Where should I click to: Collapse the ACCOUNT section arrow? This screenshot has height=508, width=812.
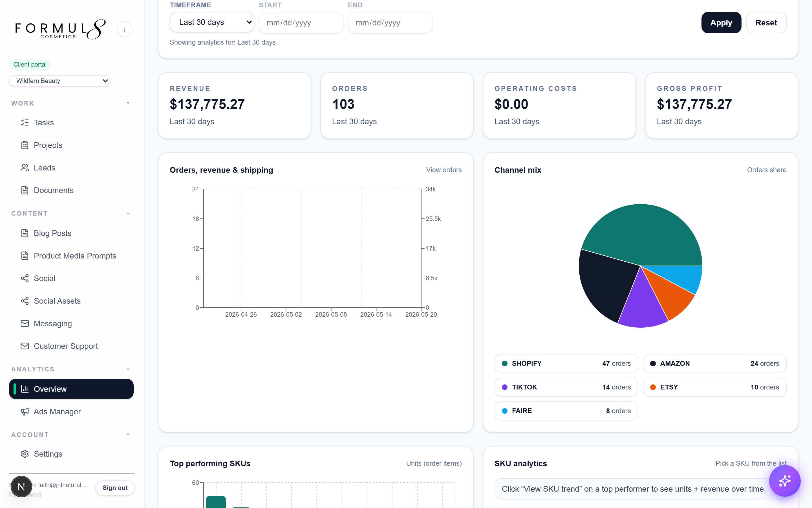pyautogui.click(x=128, y=434)
